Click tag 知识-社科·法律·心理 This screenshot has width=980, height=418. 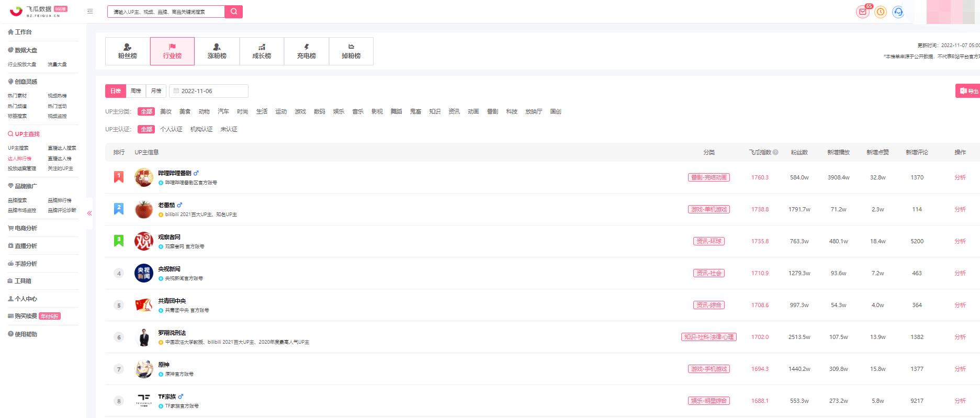[709, 337]
